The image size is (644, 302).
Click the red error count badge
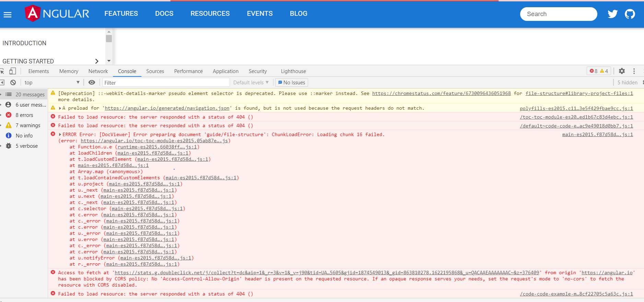coord(594,71)
